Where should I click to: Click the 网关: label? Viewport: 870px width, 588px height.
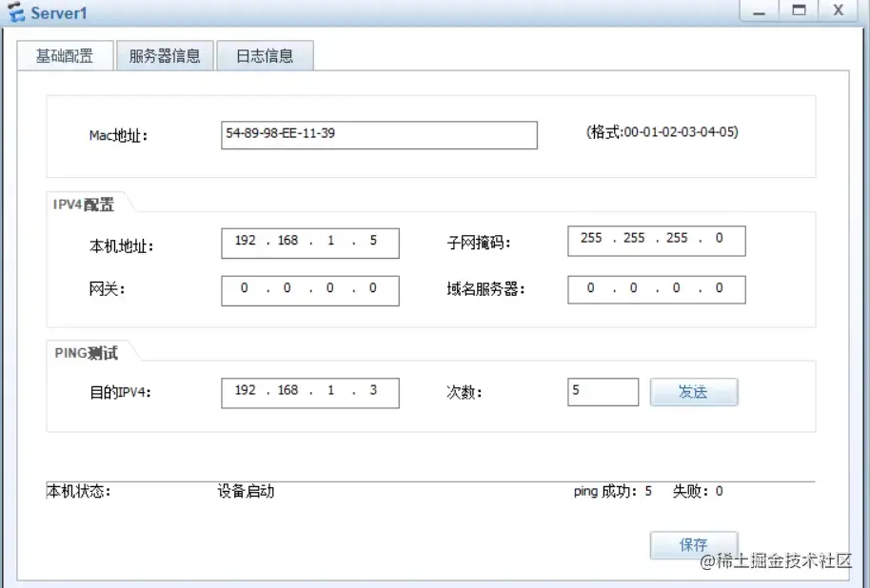[107, 289]
